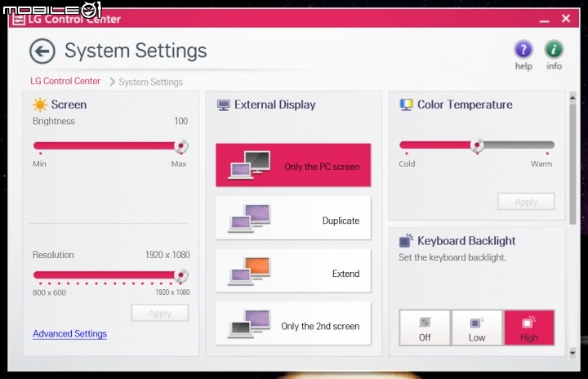Close the LG Control Center window
Screen dimensions: 588x379
click(x=566, y=19)
